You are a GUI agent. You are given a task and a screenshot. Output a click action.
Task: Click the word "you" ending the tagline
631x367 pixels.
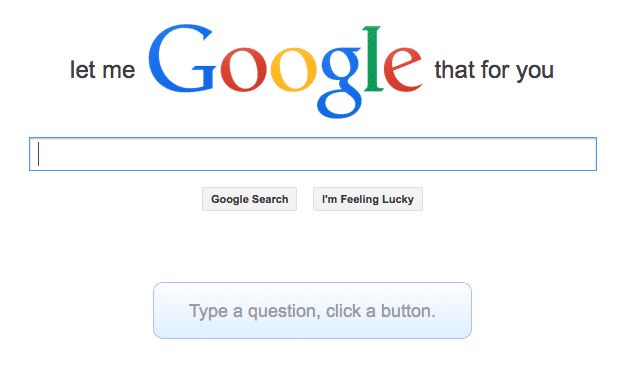pyautogui.click(x=535, y=72)
